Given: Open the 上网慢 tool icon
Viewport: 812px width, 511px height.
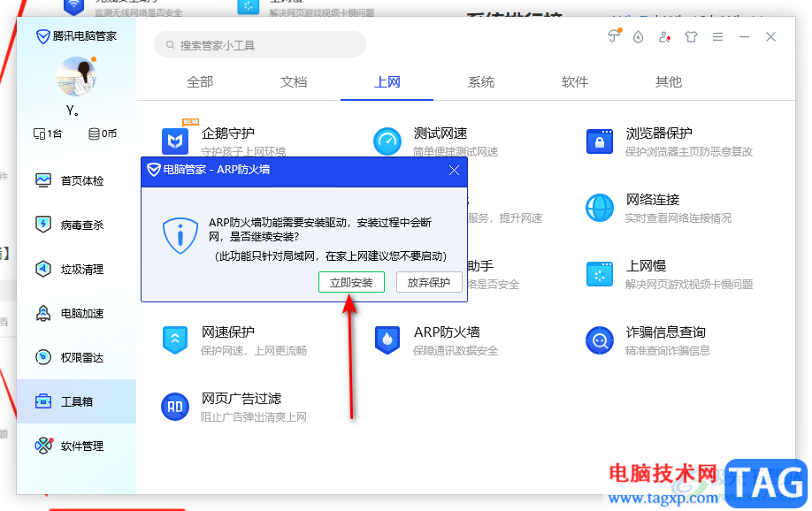Looking at the screenshot, I should [x=600, y=274].
